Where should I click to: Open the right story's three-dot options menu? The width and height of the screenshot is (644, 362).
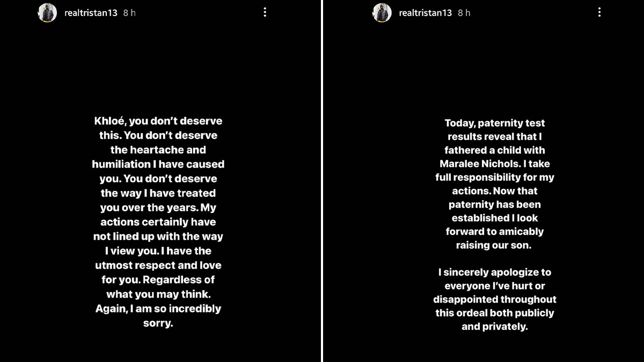(x=599, y=12)
